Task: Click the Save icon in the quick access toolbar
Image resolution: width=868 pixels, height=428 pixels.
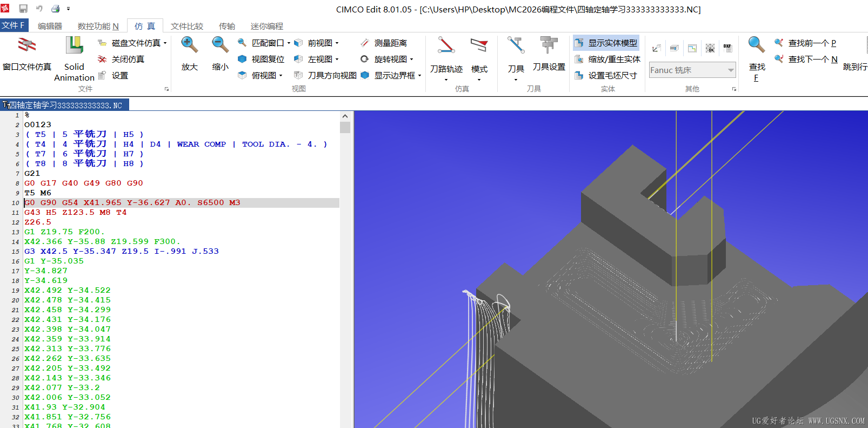Action: pos(23,9)
